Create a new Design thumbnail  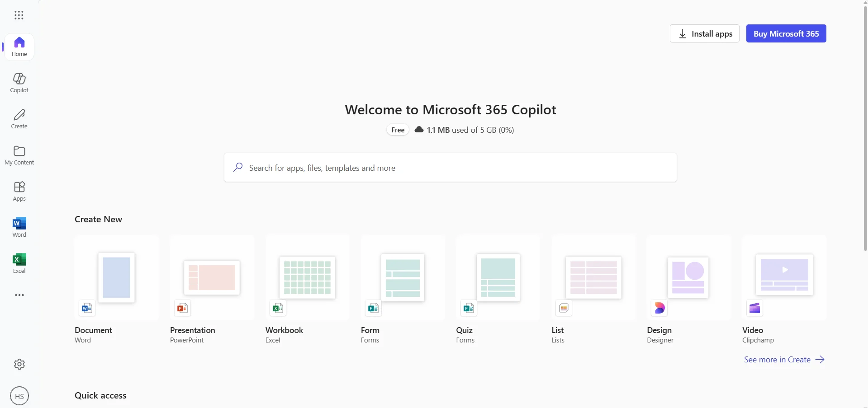pos(689,277)
